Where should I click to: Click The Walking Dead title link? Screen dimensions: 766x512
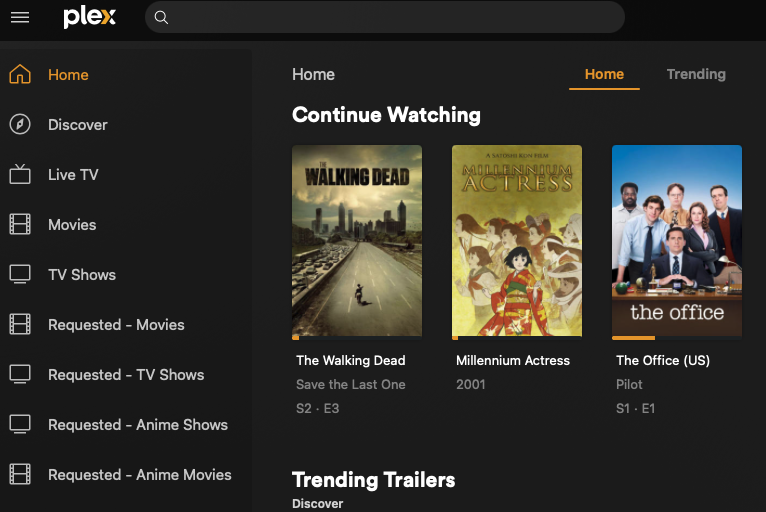[x=351, y=361]
